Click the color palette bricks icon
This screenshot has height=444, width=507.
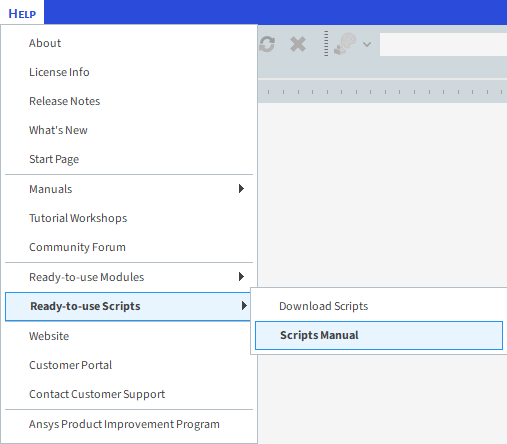pos(345,44)
